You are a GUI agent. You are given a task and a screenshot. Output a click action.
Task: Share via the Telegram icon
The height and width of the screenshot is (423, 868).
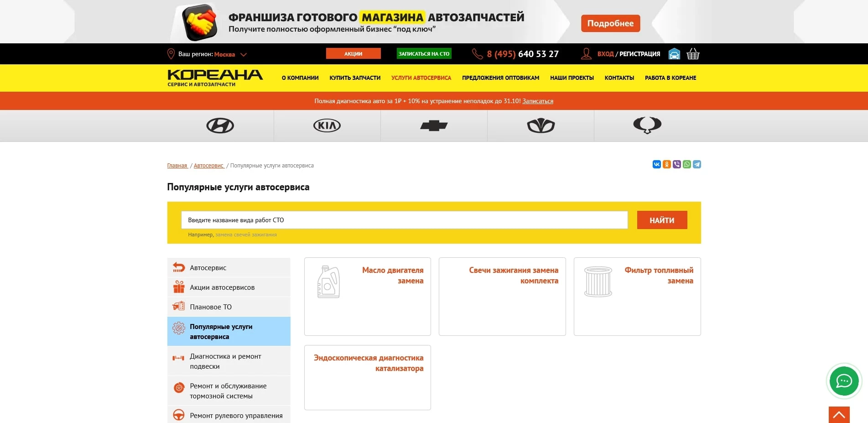click(x=697, y=164)
